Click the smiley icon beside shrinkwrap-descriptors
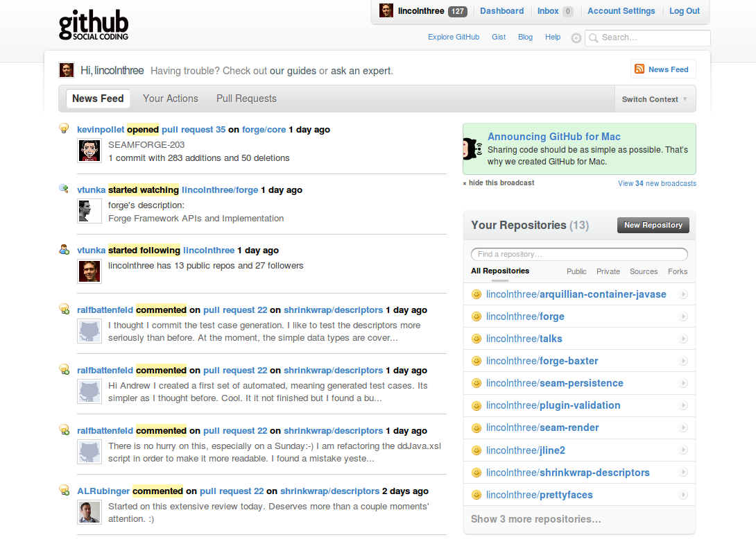The width and height of the screenshot is (756, 542). coord(476,473)
